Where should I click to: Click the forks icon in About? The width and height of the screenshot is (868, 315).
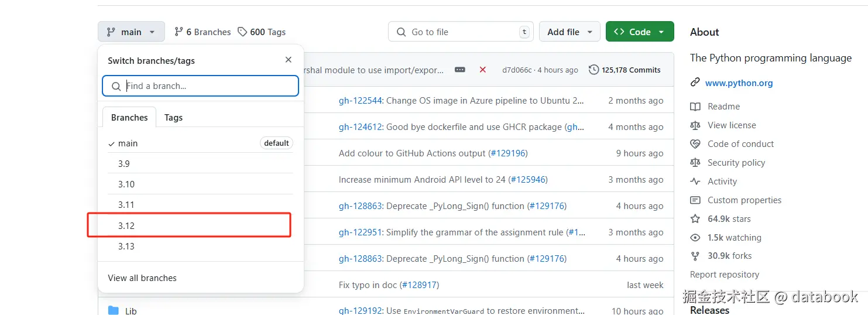click(x=695, y=256)
